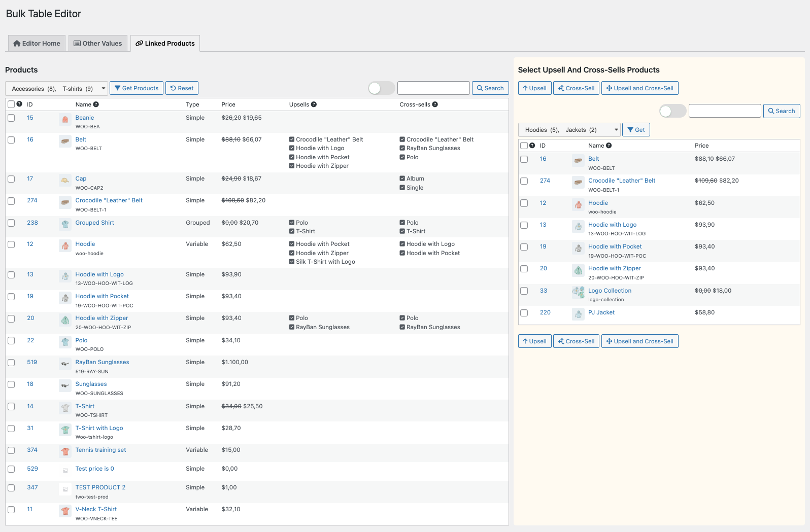Select all products with header checkbox

point(11,104)
